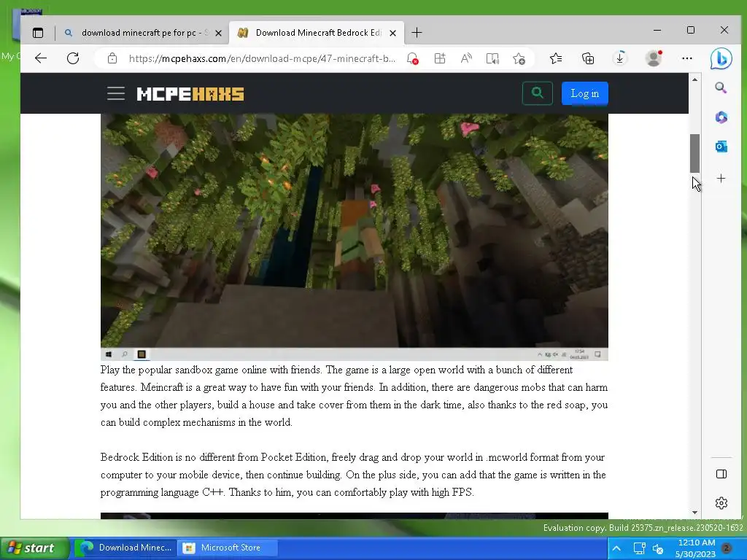Open a new browser tab
Image resolution: width=747 pixels, height=560 pixels.
(417, 33)
